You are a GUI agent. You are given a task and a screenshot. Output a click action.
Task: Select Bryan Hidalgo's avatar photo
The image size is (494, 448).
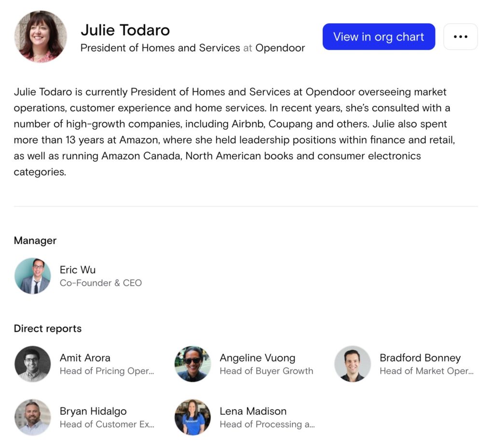(32, 418)
